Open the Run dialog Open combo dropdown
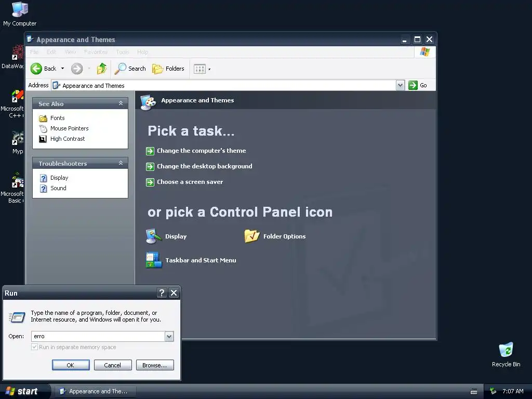Image resolution: width=532 pixels, height=399 pixels. [x=169, y=336]
